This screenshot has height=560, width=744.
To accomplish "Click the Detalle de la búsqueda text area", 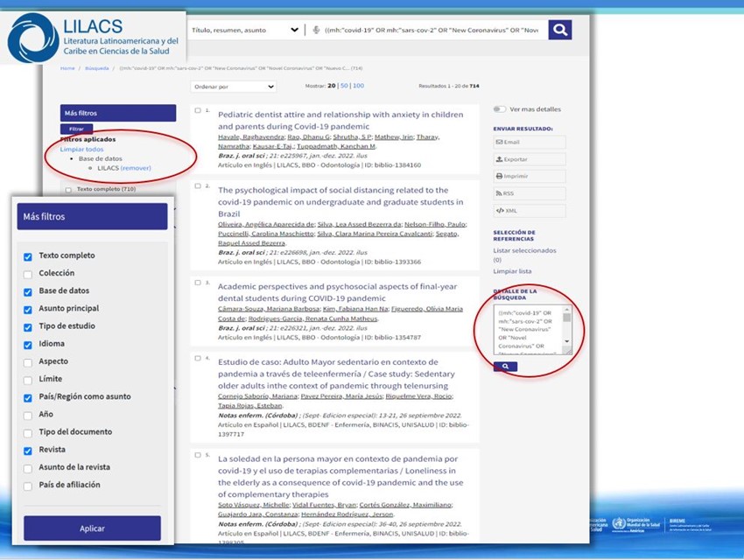I will coord(528,330).
